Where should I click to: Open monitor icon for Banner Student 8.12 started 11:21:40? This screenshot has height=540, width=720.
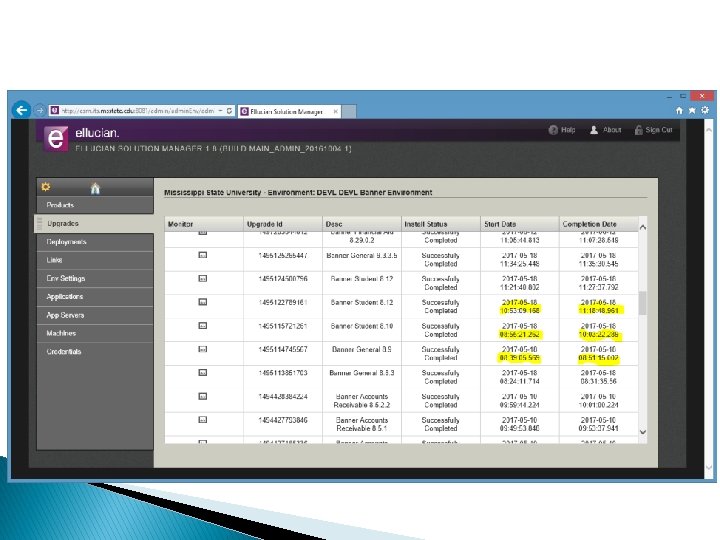202,278
